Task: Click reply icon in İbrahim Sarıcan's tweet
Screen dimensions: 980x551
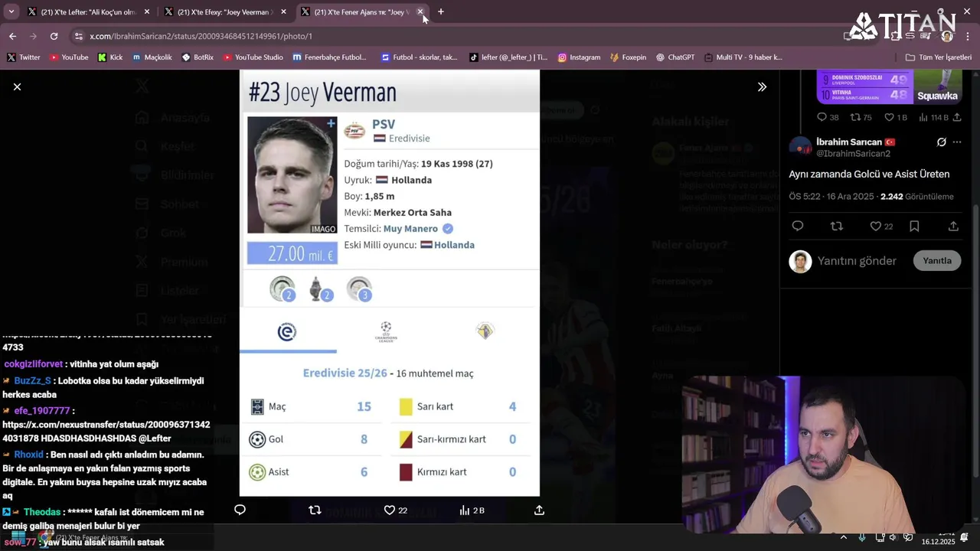Action: point(798,227)
